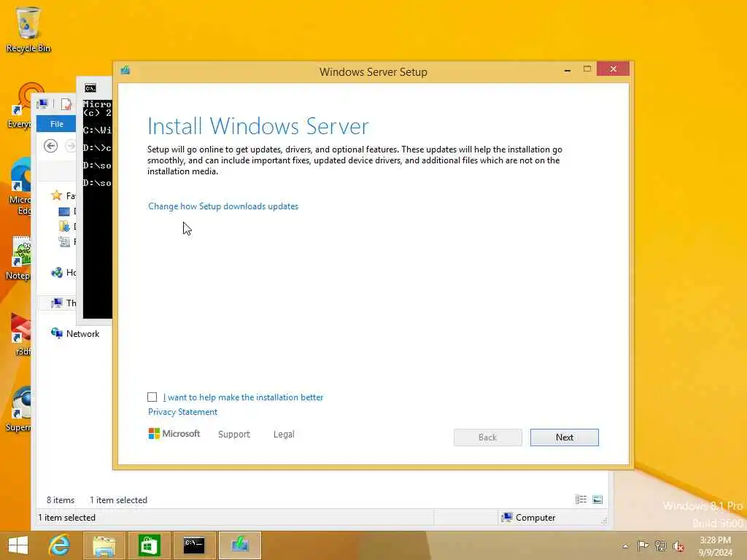Viewport: 747px width, 560px height.
Task: Select Network in Explorer navigation pane
Action: (x=75, y=334)
